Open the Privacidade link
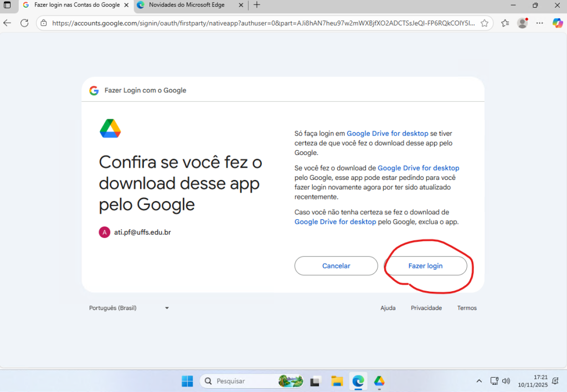The height and width of the screenshot is (392, 567). coord(426,308)
